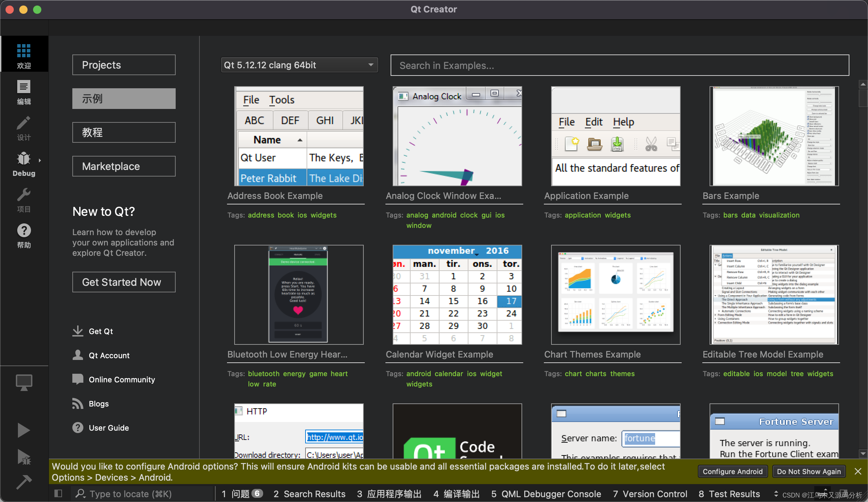Open Address Book Example thumbnail
This screenshot has height=502, width=868.
point(299,136)
